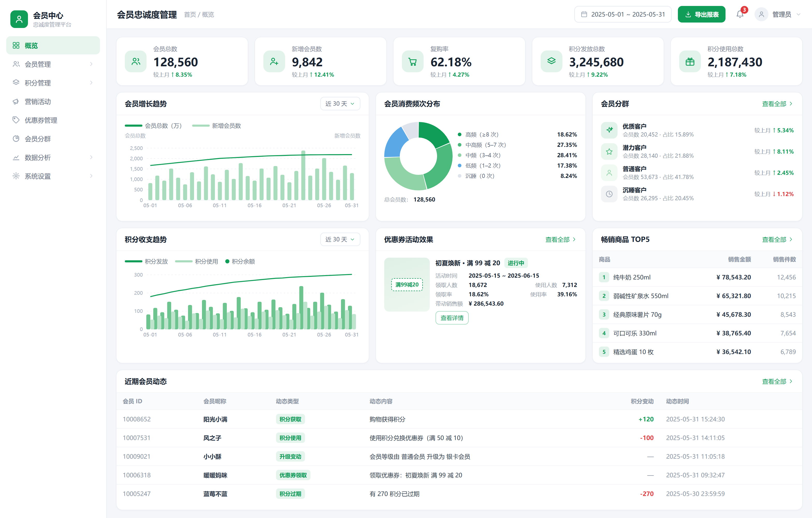Click the 会员中心 logo icon

[x=19, y=19]
